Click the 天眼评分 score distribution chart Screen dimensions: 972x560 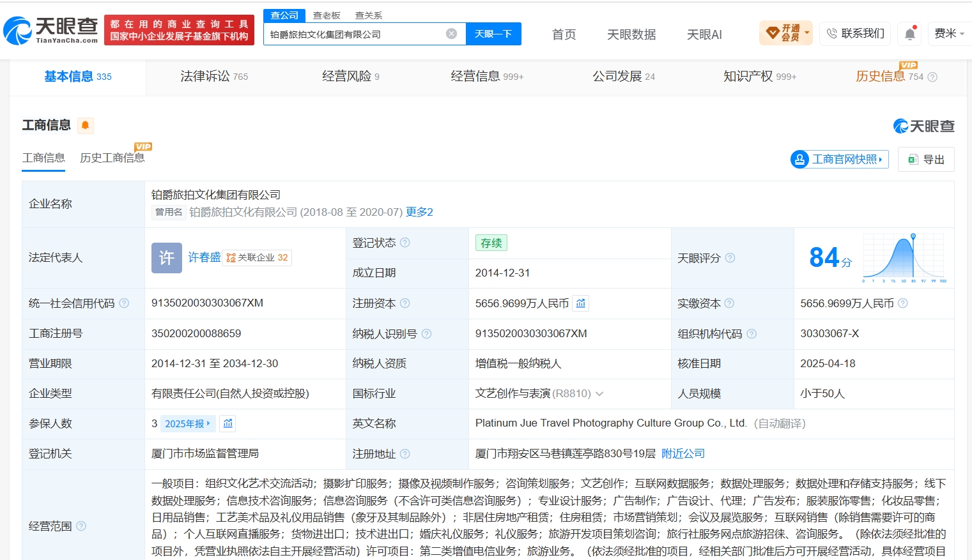904,258
